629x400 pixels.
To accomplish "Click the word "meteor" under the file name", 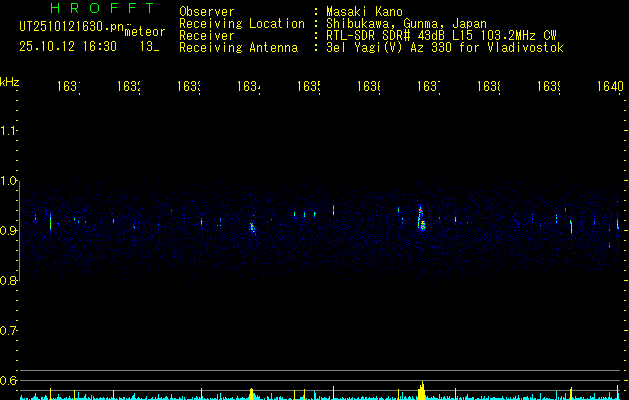I will pos(144,32).
